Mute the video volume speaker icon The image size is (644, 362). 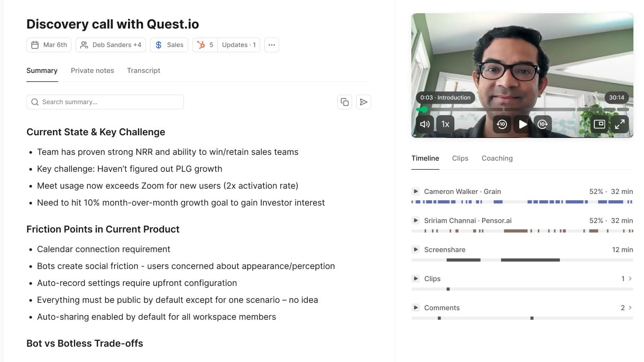(x=425, y=124)
